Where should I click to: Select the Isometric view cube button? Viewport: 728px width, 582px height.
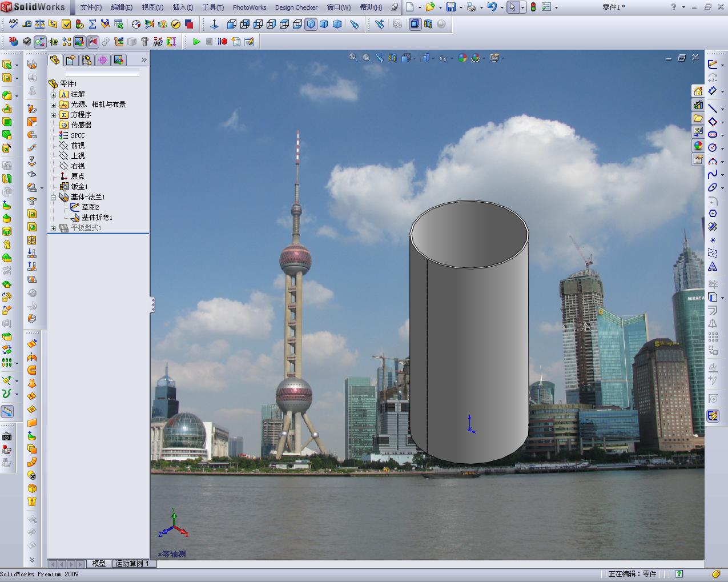311,24
